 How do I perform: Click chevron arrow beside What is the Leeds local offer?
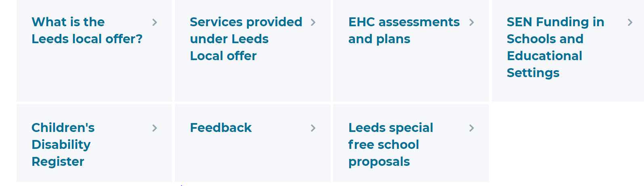point(155,23)
